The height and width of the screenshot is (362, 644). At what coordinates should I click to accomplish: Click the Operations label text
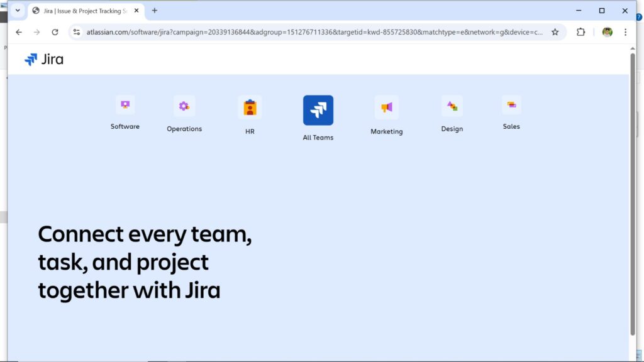[184, 129]
